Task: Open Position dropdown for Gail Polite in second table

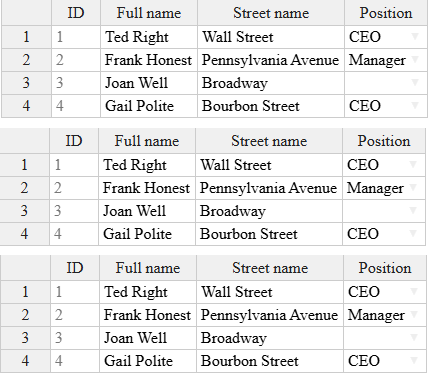Action: coord(413,233)
